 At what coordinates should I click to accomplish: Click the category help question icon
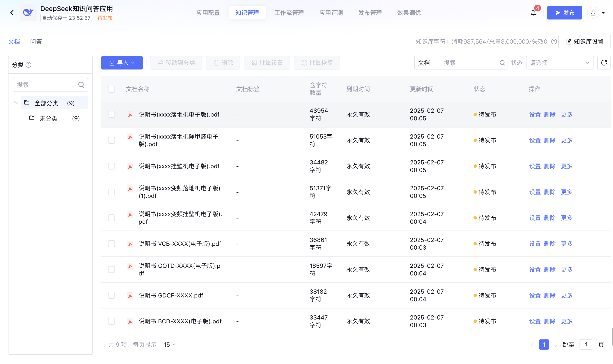[x=28, y=65]
